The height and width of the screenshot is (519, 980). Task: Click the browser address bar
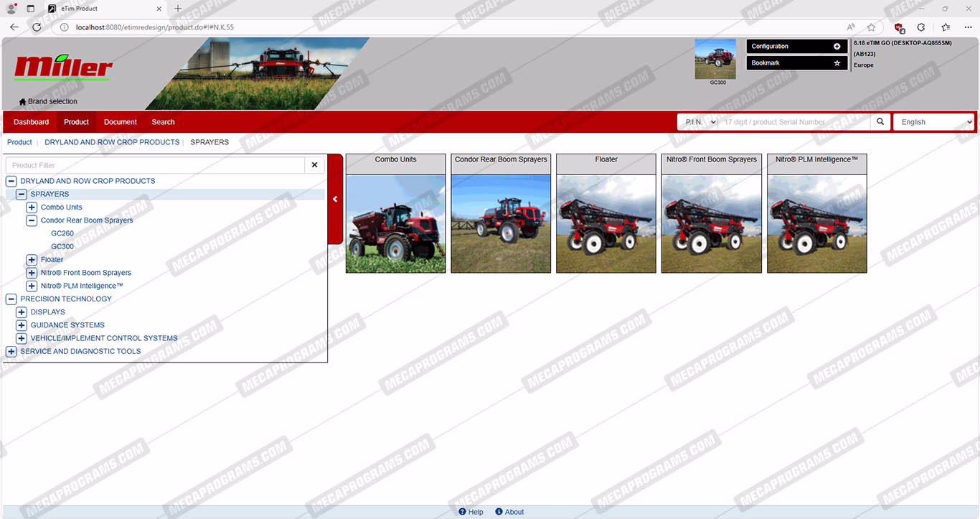459,27
